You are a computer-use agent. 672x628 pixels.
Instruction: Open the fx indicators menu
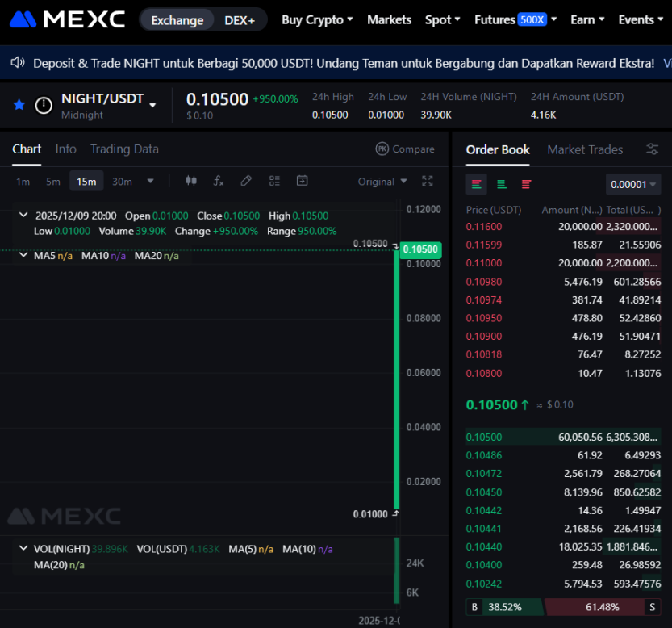pyautogui.click(x=219, y=181)
